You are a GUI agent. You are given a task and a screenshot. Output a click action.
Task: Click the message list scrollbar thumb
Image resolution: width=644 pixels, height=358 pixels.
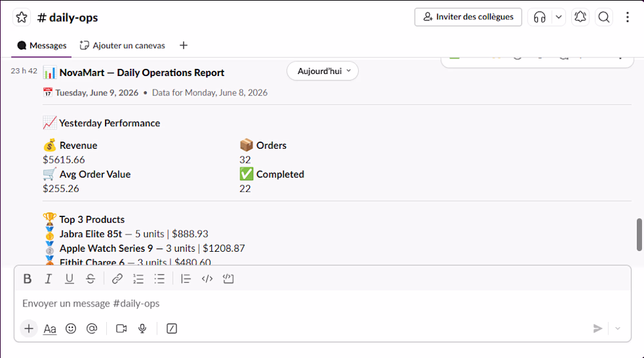click(639, 234)
